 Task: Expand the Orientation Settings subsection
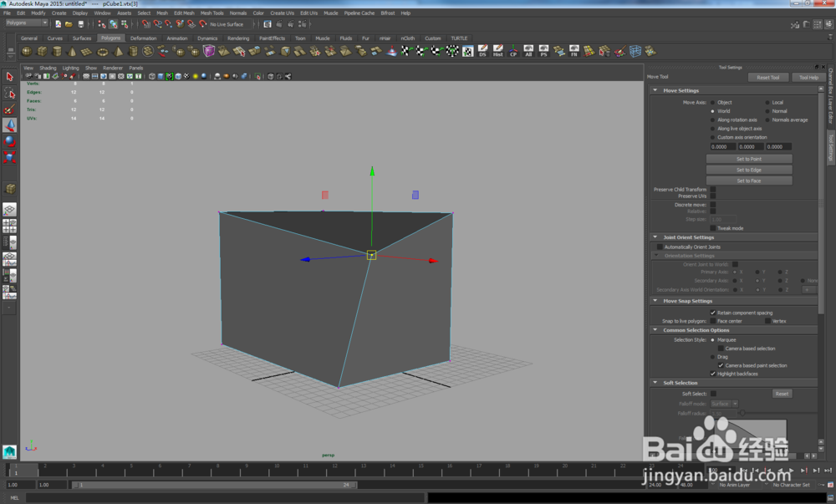(657, 256)
